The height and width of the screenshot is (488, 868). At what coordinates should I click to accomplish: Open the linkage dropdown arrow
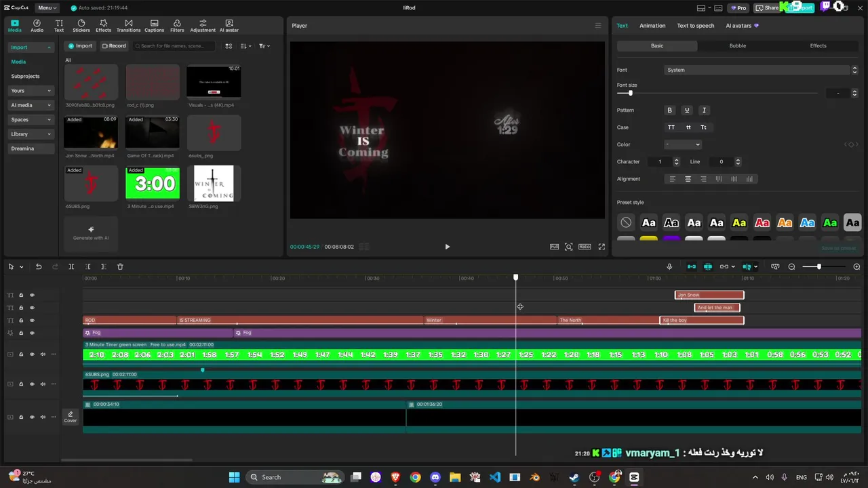(x=734, y=266)
